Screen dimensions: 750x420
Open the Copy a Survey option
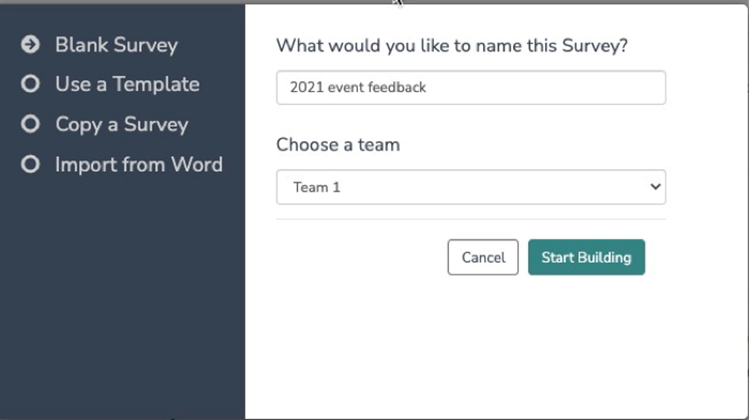click(x=121, y=124)
